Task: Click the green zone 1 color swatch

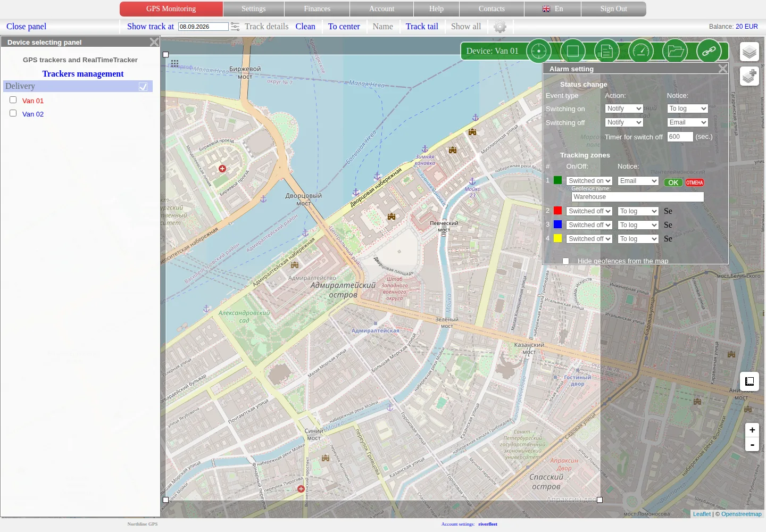Action: [x=557, y=180]
